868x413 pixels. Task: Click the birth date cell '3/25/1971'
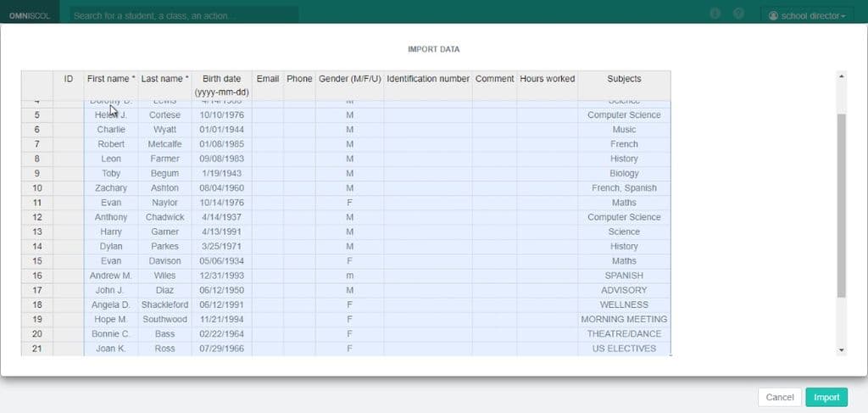(221, 247)
